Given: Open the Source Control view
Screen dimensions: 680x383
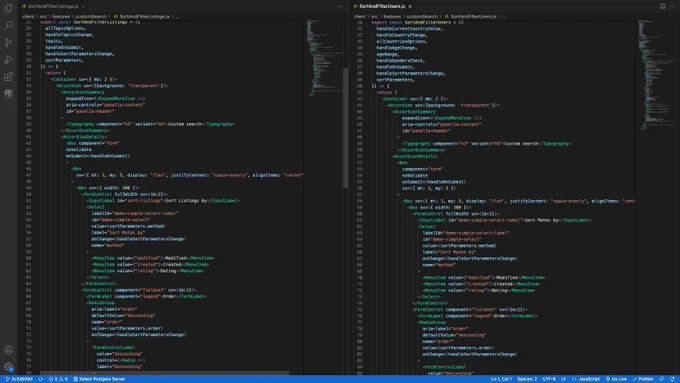Looking at the screenshot, I should (8, 43).
